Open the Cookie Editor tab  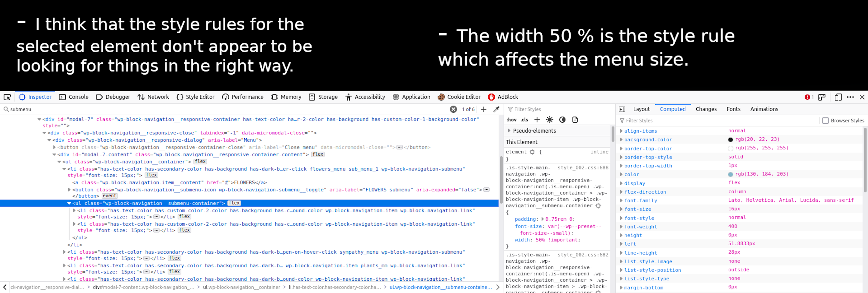click(x=459, y=97)
